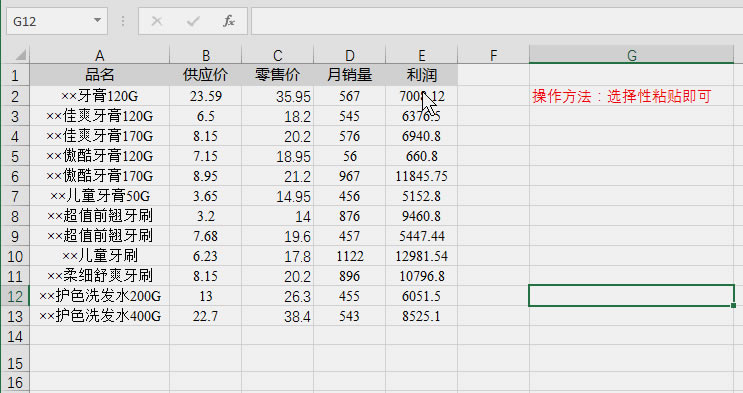The width and height of the screenshot is (743, 393).
Task: Click the three-dot formula bar handle
Action: tap(123, 21)
